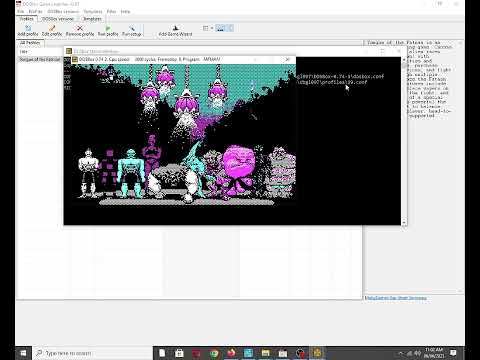The image size is (480, 360).
Task: Open the File menu
Action: coord(20,11)
